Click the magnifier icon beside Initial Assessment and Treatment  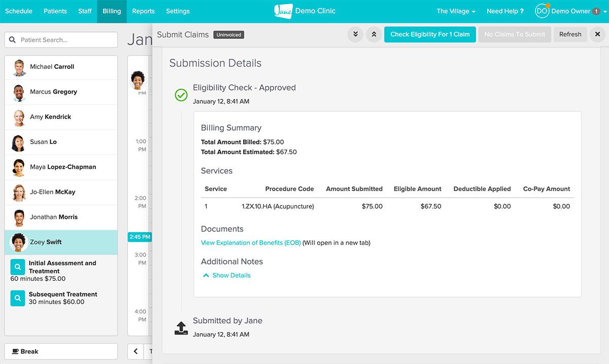[x=18, y=267]
